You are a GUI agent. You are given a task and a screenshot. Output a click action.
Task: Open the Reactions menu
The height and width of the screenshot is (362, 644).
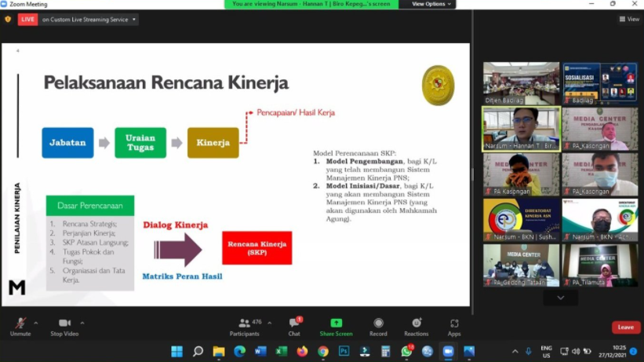pos(417,325)
